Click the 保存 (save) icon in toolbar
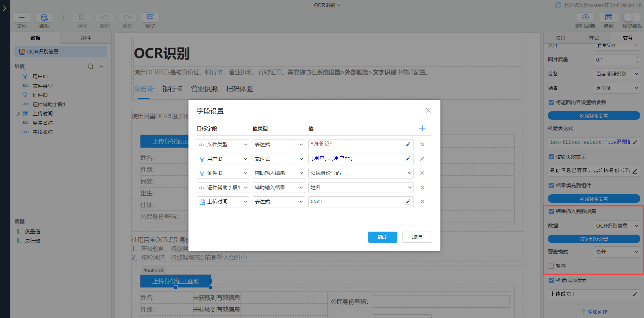 (x=82, y=17)
